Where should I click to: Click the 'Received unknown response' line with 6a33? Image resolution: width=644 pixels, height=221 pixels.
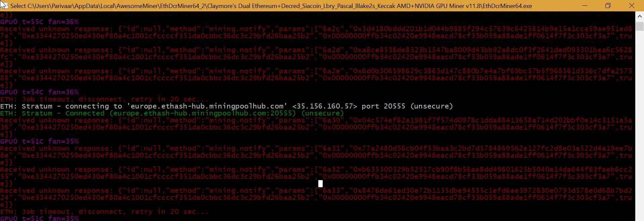pyautogui.click(x=316, y=191)
